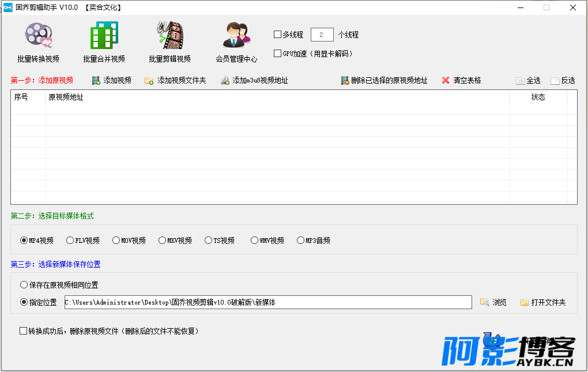Viewport: 588px width, 372px height.
Task: Select the MP3音频 format
Action: click(x=300, y=241)
